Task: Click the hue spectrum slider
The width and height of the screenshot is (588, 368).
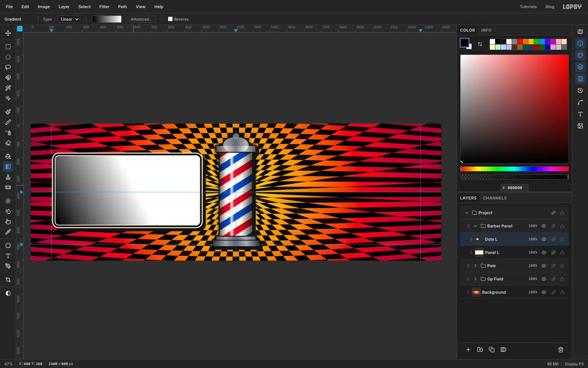Action: [514, 169]
